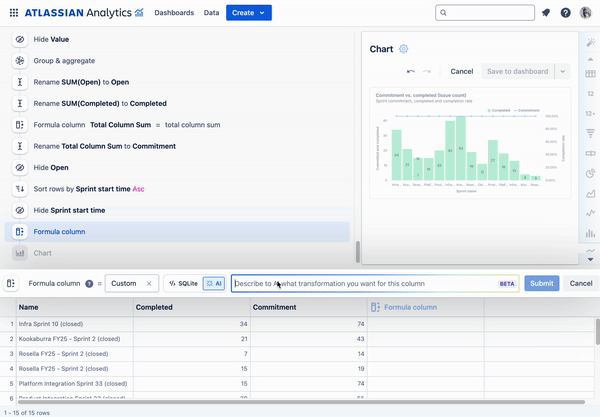Select the area chart type icon
The width and height of the screenshot is (600, 417).
tap(590, 194)
